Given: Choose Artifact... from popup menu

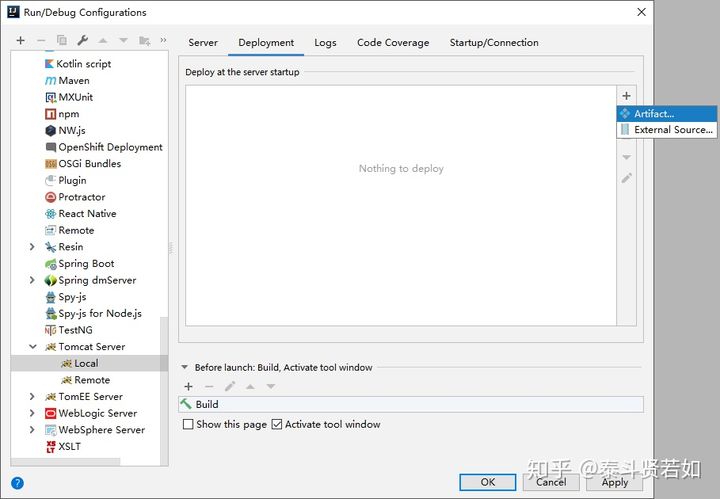Looking at the screenshot, I should tap(667, 114).
